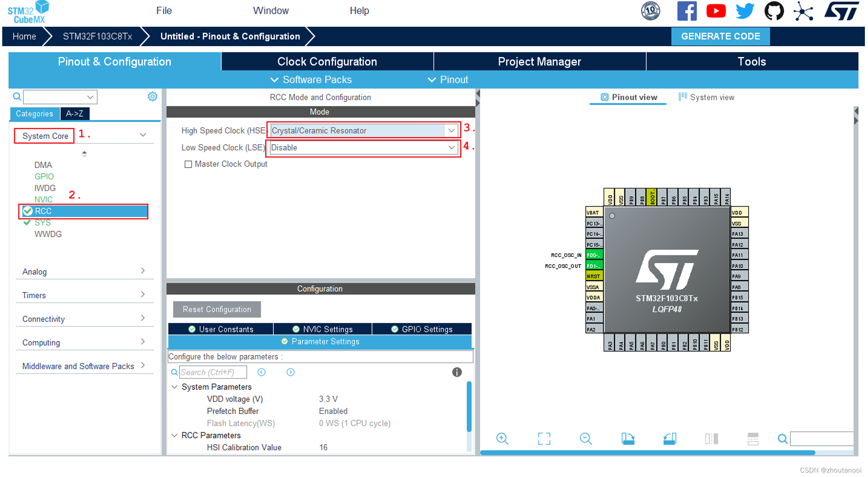868x477 pixels.
Task: Click the rows-layout toolbar icon
Action: pyautogui.click(x=753, y=438)
